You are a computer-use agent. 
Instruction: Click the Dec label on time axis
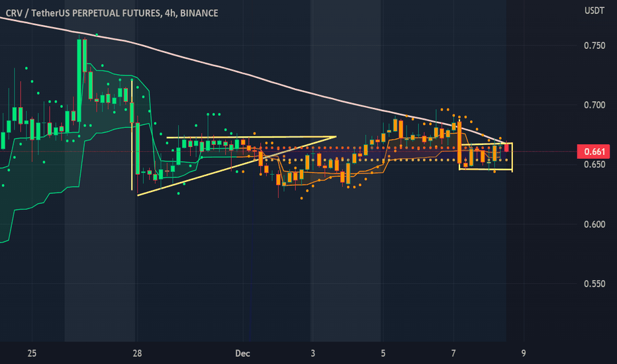point(242,353)
